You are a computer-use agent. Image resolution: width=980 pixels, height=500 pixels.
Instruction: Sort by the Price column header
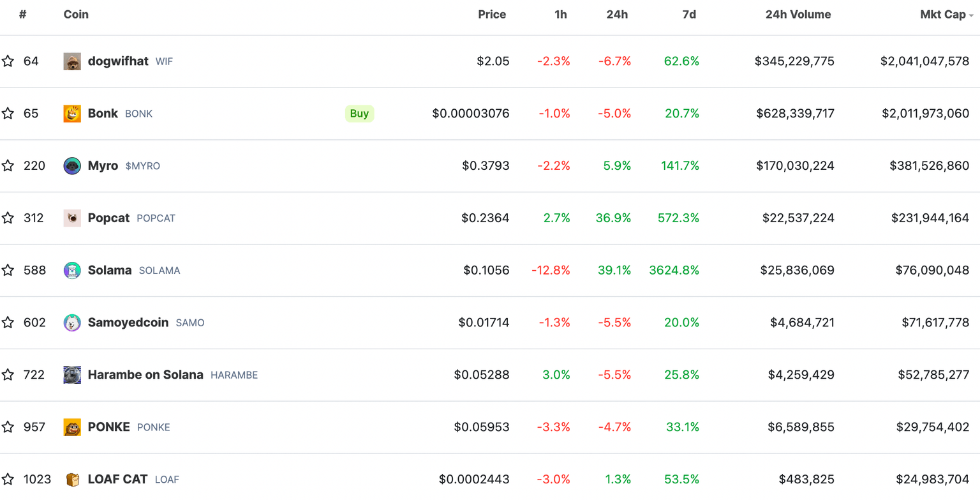(492, 15)
